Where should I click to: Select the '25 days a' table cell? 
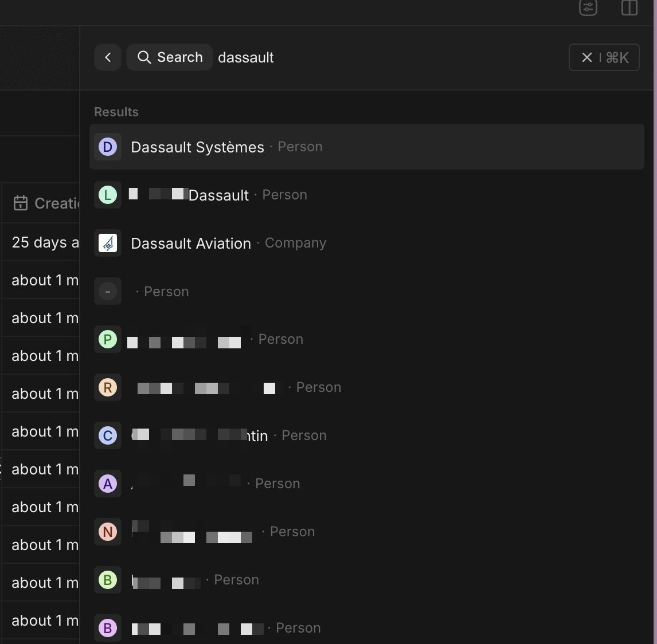point(41,242)
